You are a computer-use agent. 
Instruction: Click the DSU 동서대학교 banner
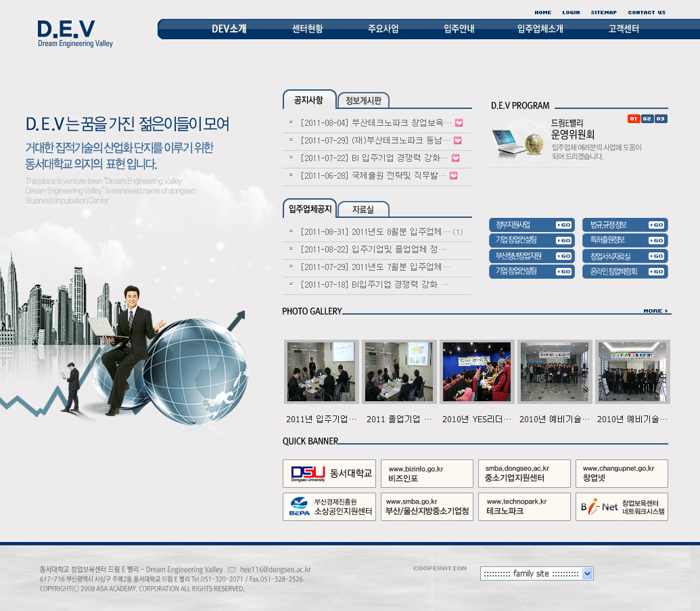(329, 473)
